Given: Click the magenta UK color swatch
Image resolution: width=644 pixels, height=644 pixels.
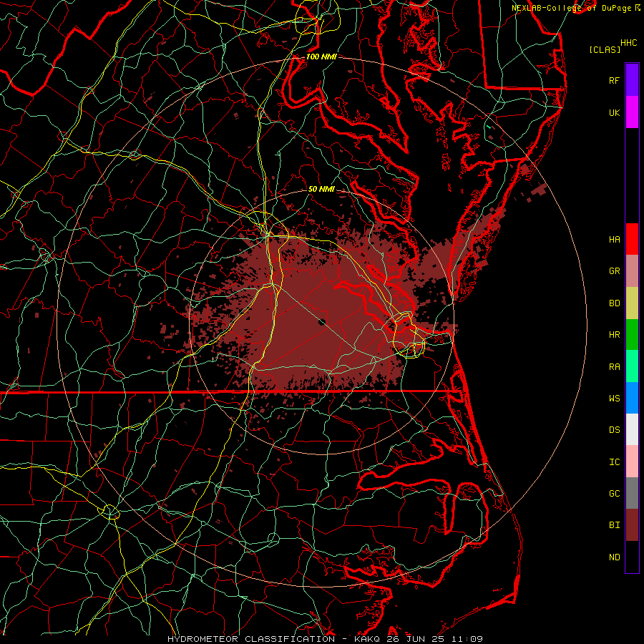Looking at the screenshot, I should pos(632,112).
